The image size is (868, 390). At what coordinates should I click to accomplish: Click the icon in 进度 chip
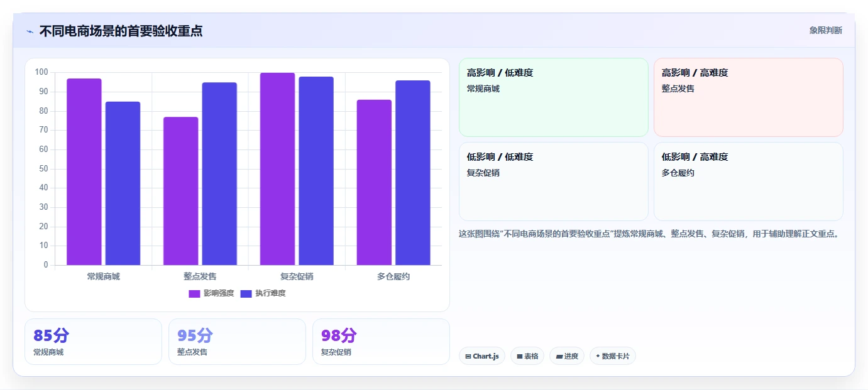559,356
